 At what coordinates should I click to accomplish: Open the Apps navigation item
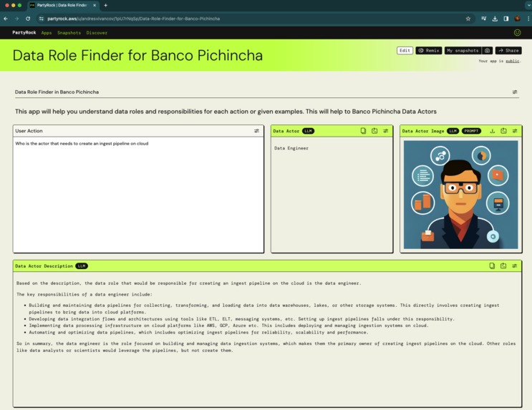click(x=47, y=33)
